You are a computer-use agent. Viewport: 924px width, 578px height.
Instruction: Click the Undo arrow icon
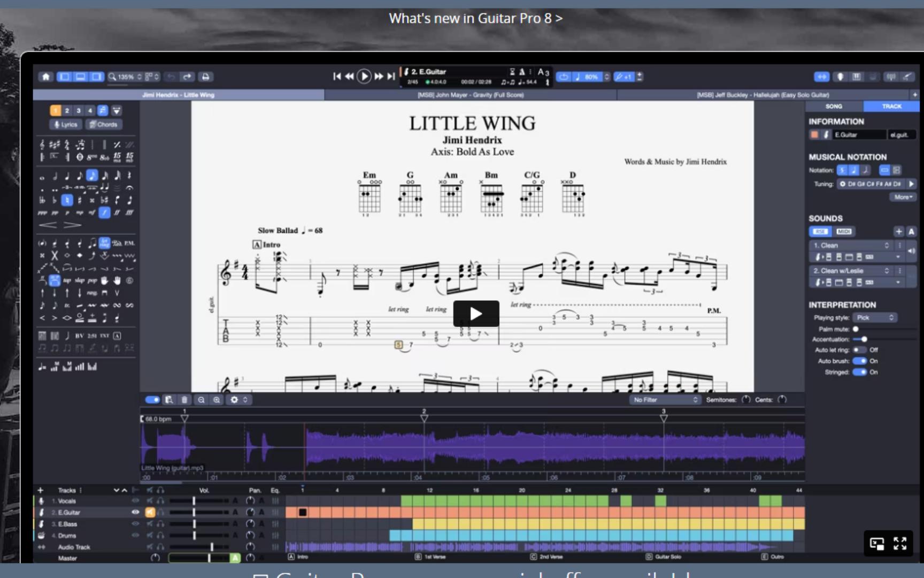click(171, 77)
